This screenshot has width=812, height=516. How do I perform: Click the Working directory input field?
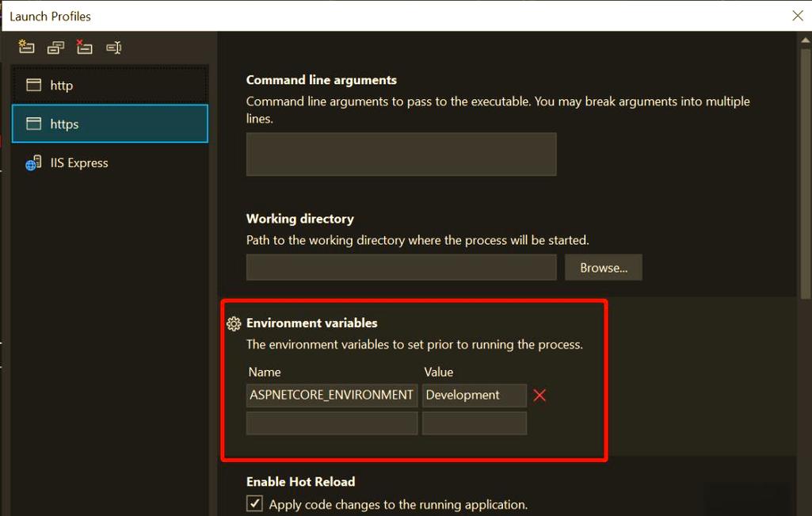pyautogui.click(x=400, y=267)
